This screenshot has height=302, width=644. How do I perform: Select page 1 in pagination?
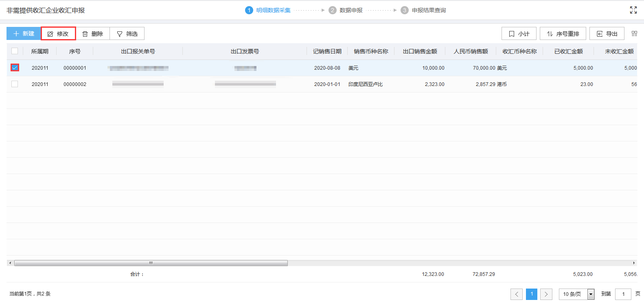532,294
